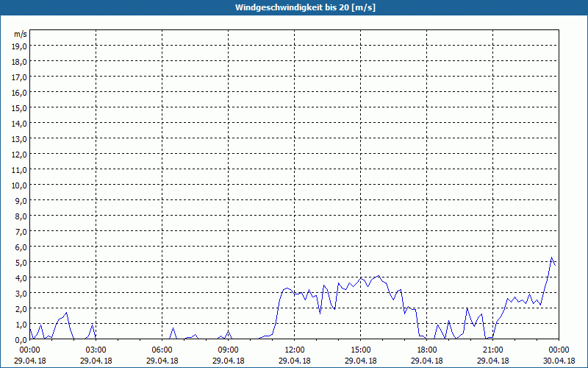The image size is (588, 368).
Task: Click the 09:00 time axis label
Action: [228, 350]
